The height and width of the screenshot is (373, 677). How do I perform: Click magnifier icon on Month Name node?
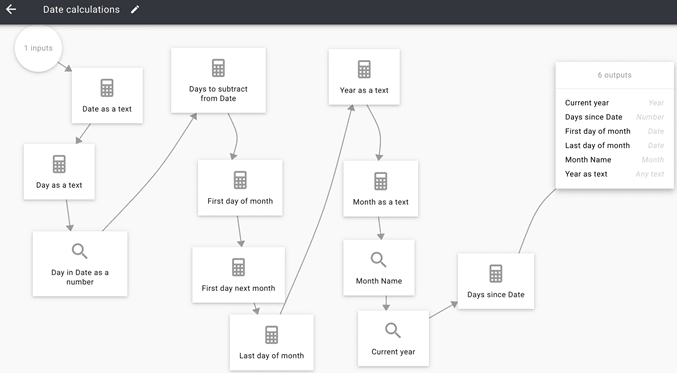pyautogui.click(x=379, y=259)
